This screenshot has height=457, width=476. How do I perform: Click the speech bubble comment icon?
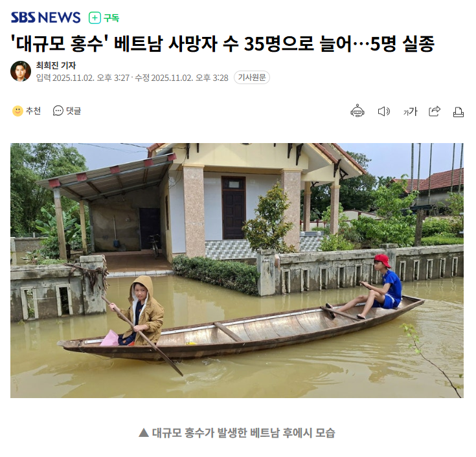coord(58,111)
